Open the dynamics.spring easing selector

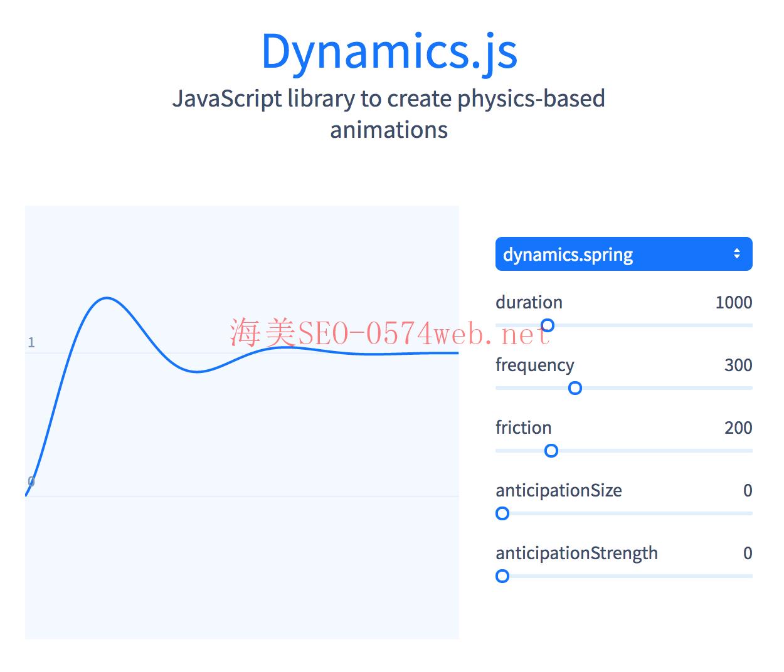(x=624, y=254)
